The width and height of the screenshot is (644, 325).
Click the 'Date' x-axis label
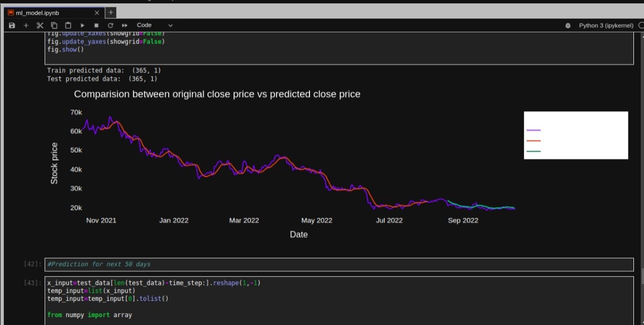pyautogui.click(x=299, y=234)
